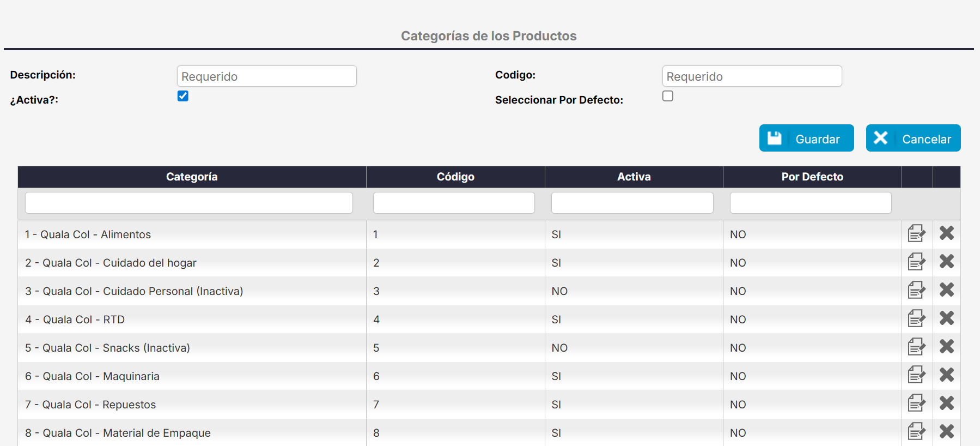Screen dimensions: 980x446
Task: Sort by the Por Defecto column header
Action: 812,177
